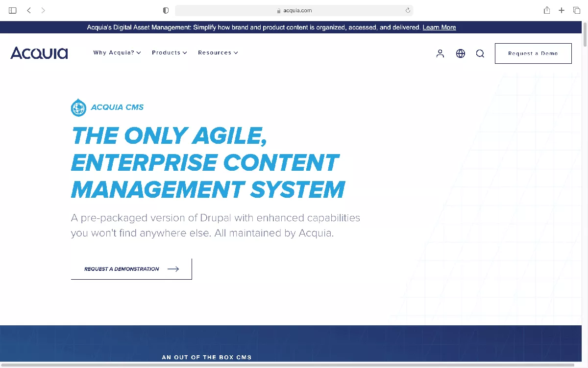Click Request a Demonstration button

click(131, 269)
